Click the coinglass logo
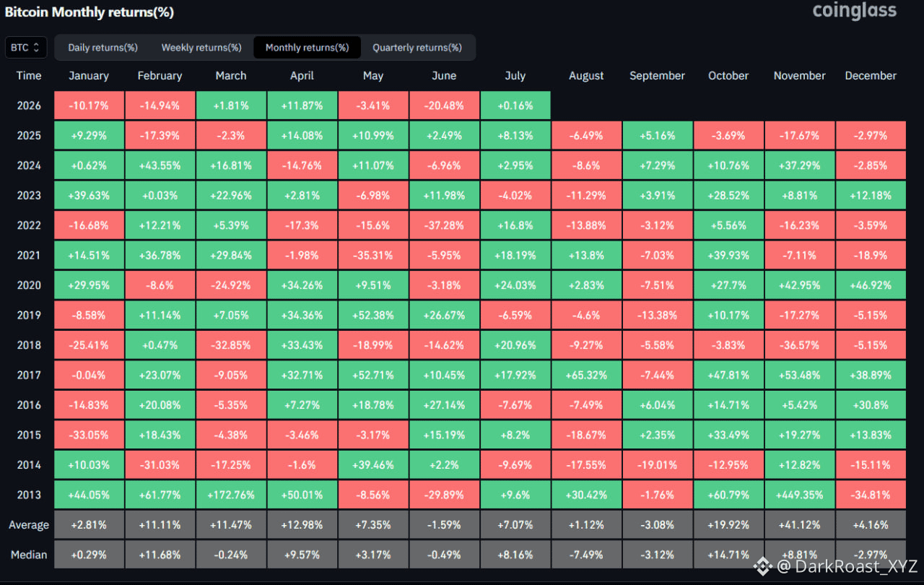Image resolution: width=924 pixels, height=585 pixels. (x=855, y=11)
